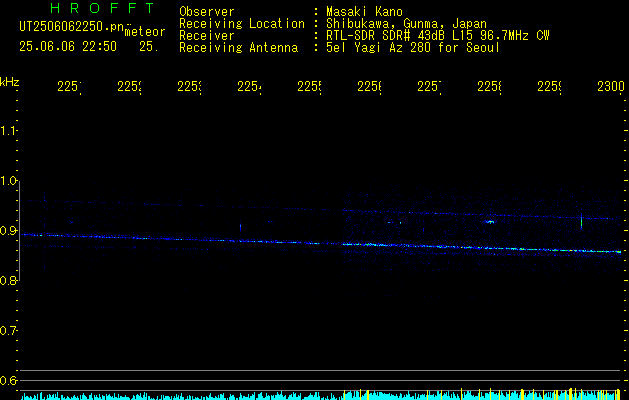
Task: Click the 'Receiving Location' label
Action: pyautogui.click(x=242, y=24)
